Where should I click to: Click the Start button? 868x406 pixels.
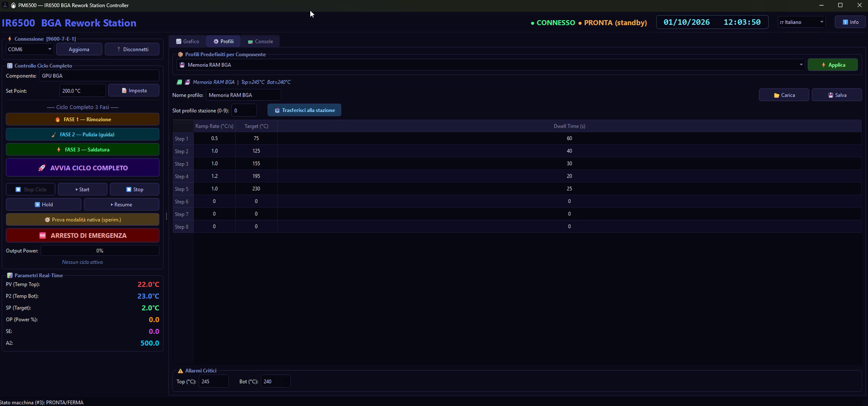coord(82,189)
